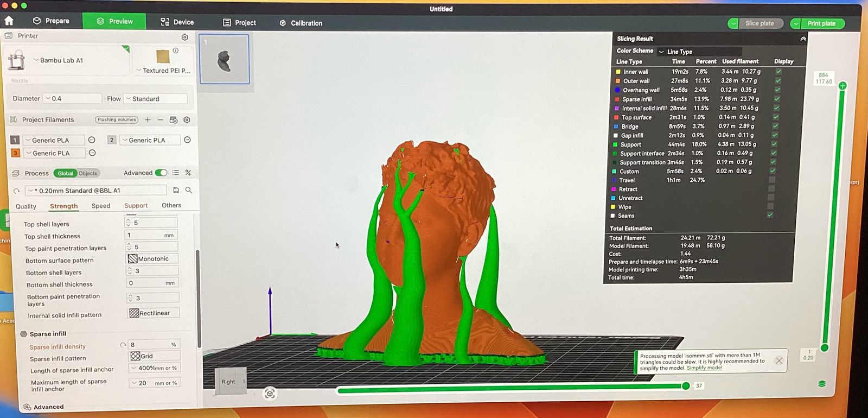Enable Wipe display checkbox
Image resolution: width=868 pixels, height=418 pixels.
point(770,206)
